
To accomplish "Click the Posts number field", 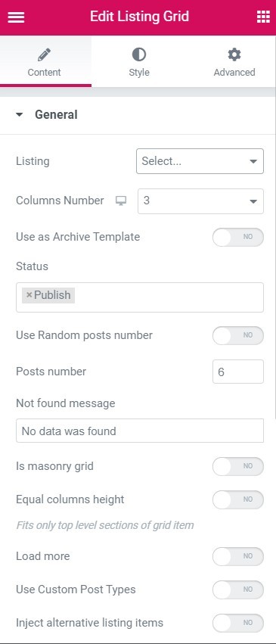I will (238, 372).
